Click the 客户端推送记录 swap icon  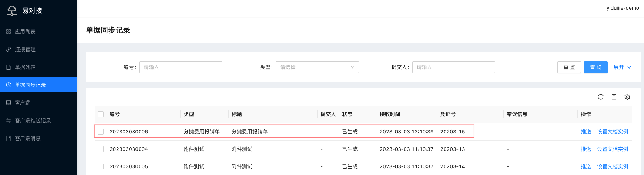(x=9, y=120)
